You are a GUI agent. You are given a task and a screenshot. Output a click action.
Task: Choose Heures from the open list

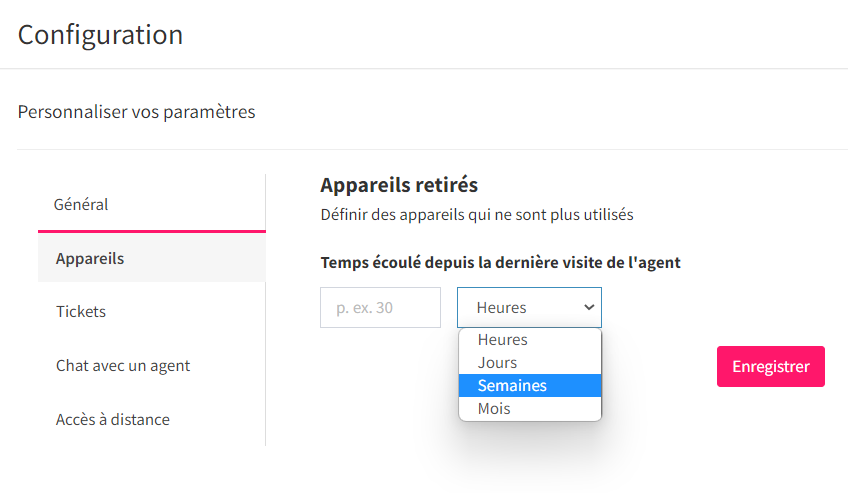tap(529, 339)
